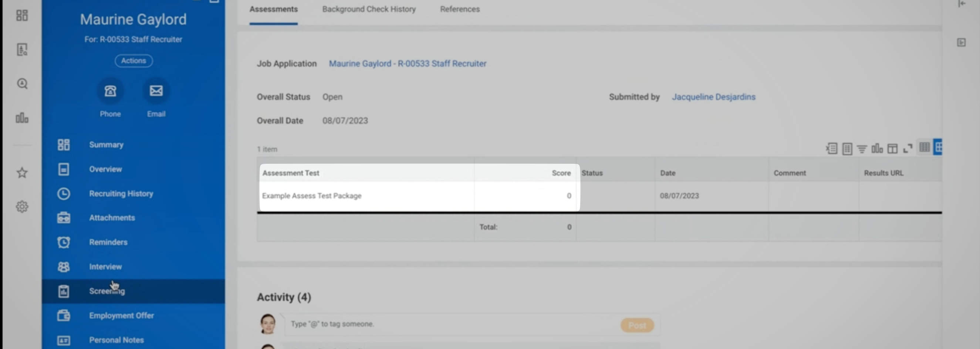
Task: Export table to Excel icon
Action: pyautogui.click(x=831, y=148)
